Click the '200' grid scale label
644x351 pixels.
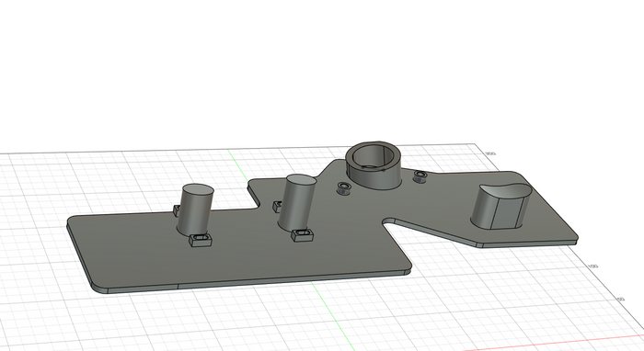tap(490, 153)
